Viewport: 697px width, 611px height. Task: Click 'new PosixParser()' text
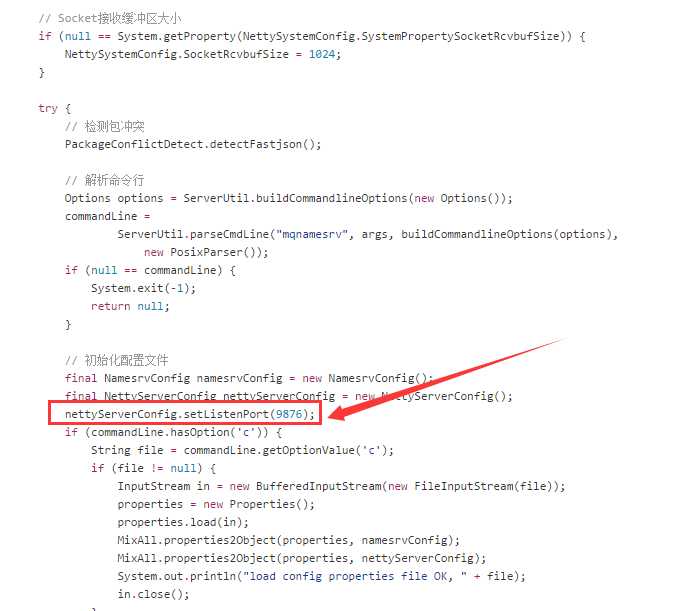[206, 252]
